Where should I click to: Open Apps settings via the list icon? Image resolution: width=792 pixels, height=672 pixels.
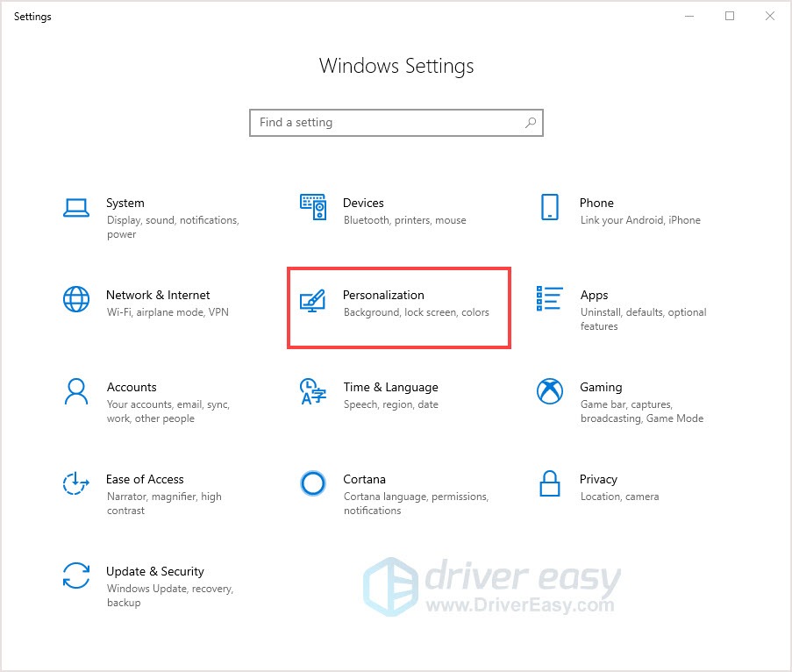pyautogui.click(x=550, y=299)
